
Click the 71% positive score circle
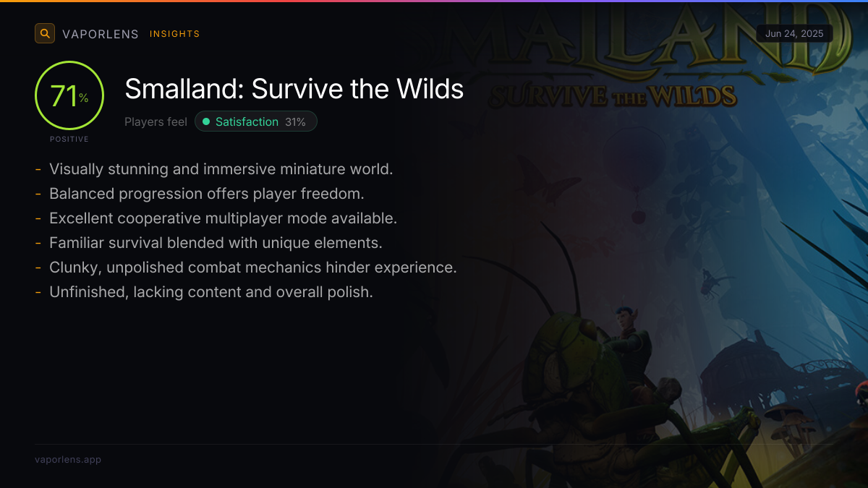pyautogui.click(x=69, y=95)
